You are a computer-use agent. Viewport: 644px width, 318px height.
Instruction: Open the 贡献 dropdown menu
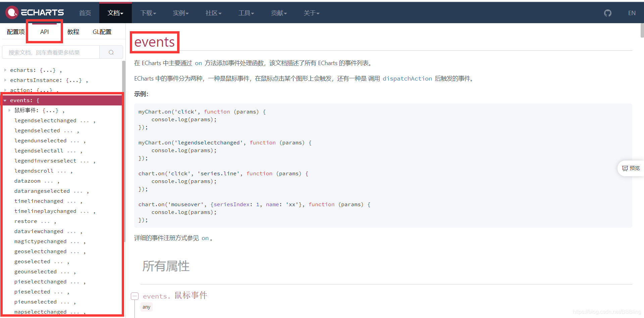(x=279, y=13)
